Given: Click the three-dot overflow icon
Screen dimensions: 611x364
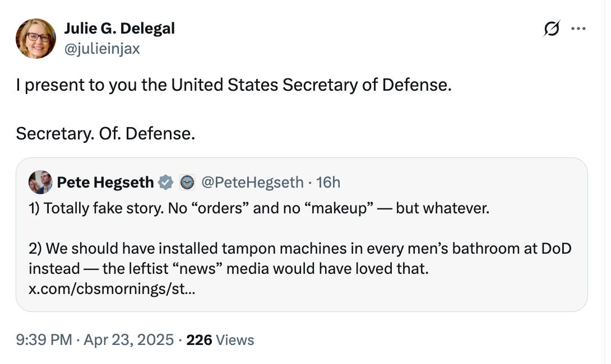Looking at the screenshot, I should [x=580, y=29].
